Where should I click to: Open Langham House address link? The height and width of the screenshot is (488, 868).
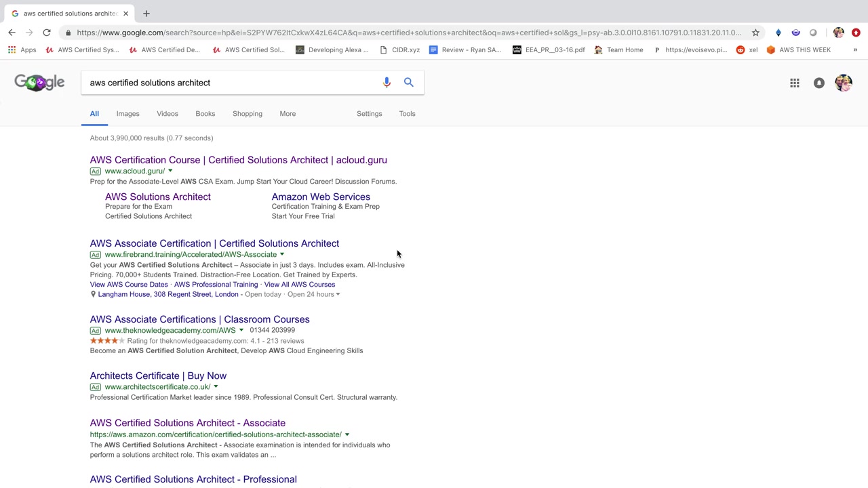(x=168, y=294)
